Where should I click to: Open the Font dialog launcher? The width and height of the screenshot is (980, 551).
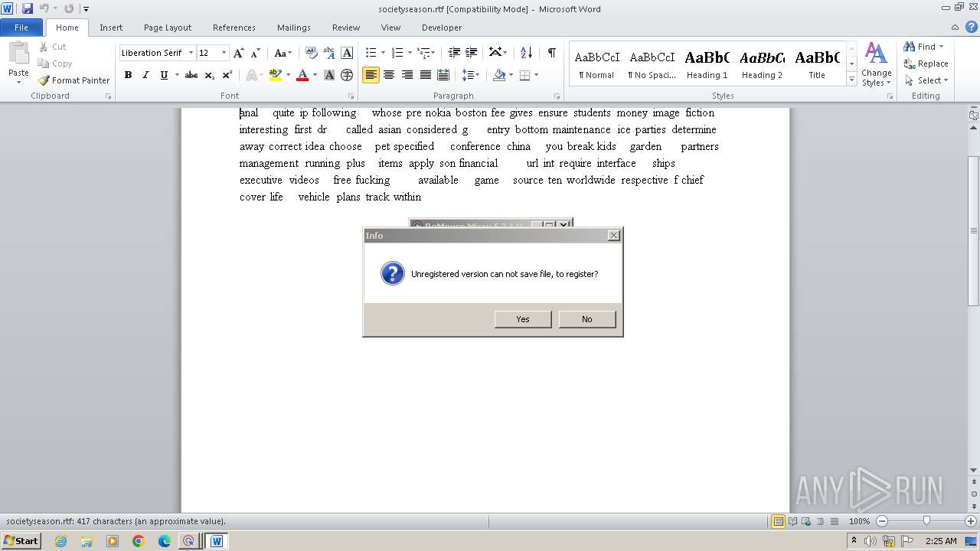point(351,96)
